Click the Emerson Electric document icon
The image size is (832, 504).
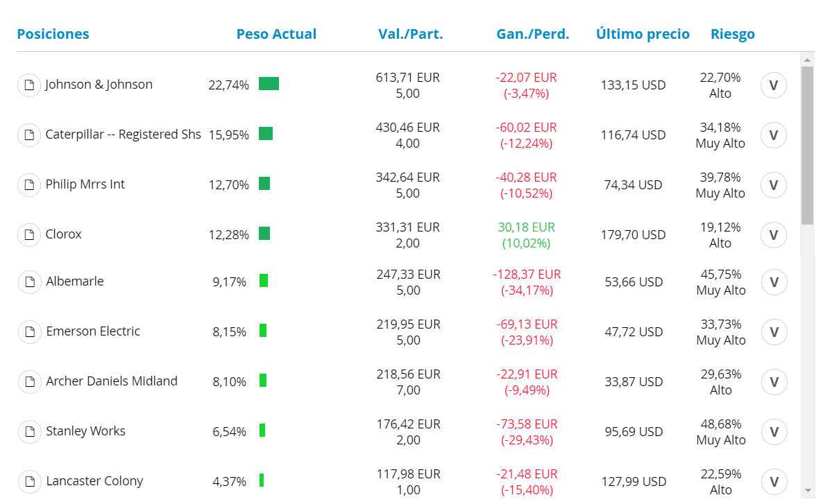click(x=30, y=331)
